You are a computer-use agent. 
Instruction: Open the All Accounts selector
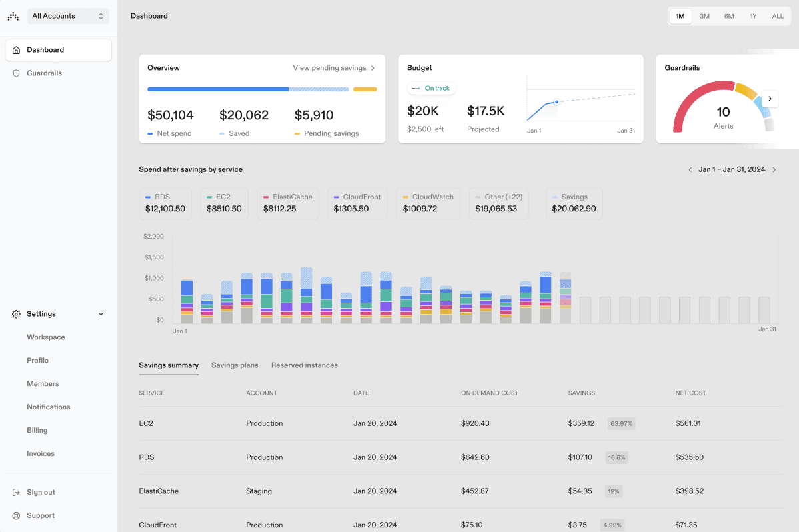click(68, 16)
